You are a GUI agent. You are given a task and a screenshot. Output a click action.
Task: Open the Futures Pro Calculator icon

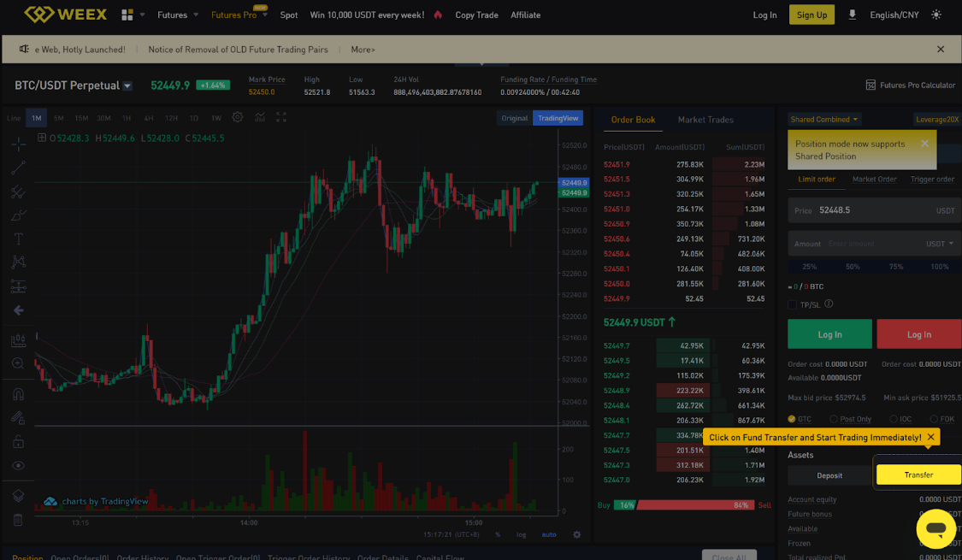coord(870,85)
